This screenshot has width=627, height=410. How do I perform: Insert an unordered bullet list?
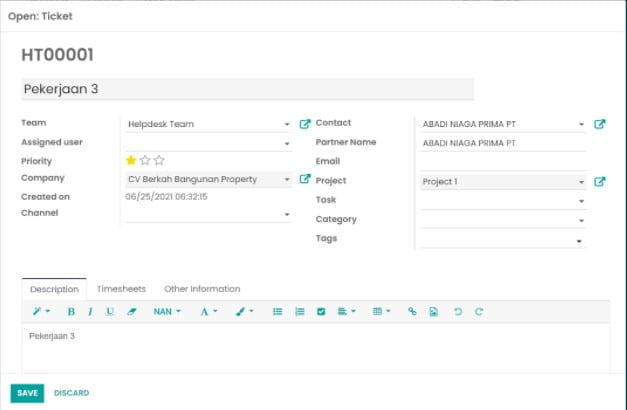coord(278,312)
